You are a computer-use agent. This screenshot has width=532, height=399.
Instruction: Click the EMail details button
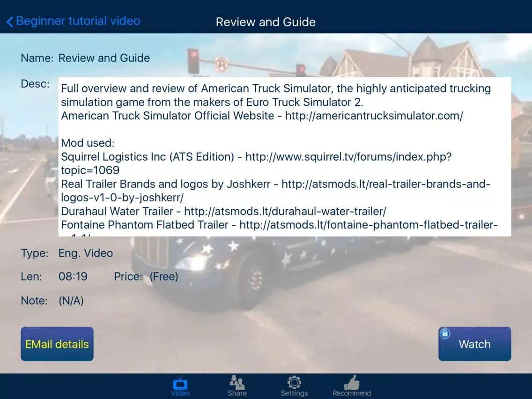pyautogui.click(x=57, y=344)
